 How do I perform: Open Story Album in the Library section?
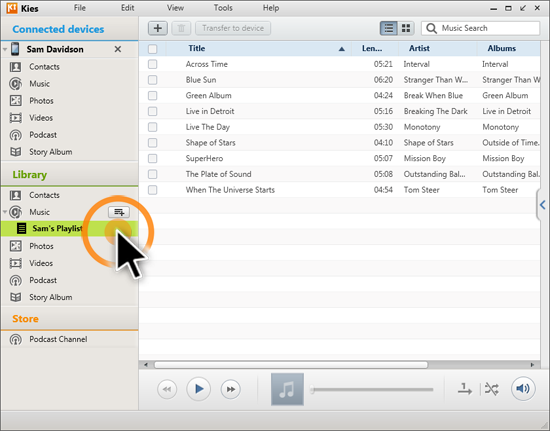pos(51,297)
